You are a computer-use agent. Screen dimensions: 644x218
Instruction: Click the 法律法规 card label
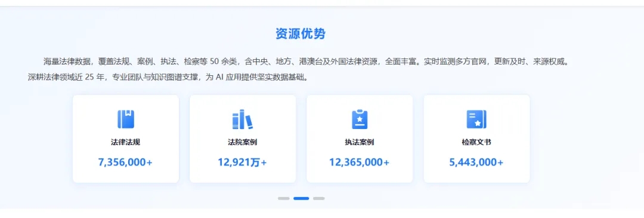coord(126,142)
